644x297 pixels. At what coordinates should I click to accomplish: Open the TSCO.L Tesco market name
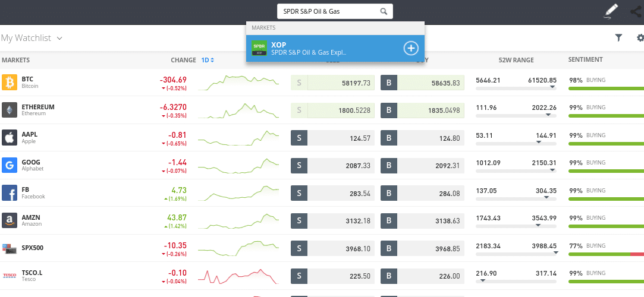(32, 276)
